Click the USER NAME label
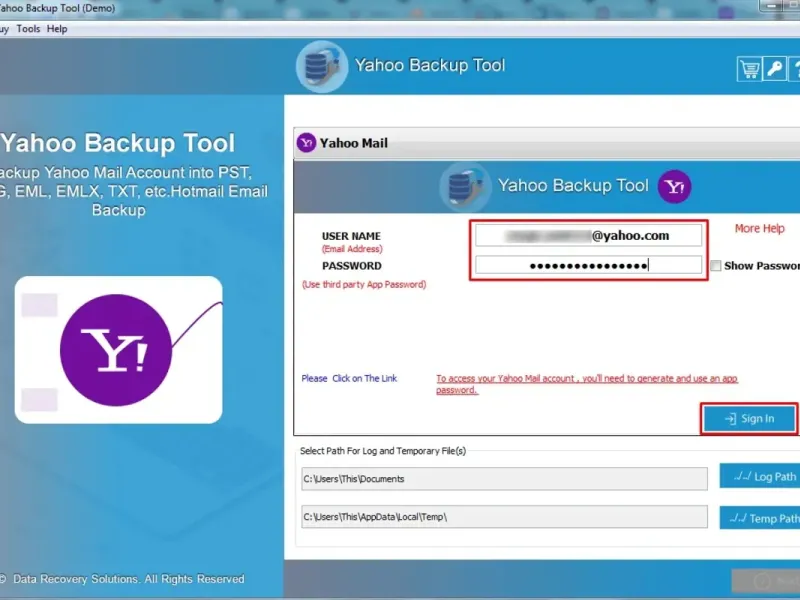 pos(351,236)
